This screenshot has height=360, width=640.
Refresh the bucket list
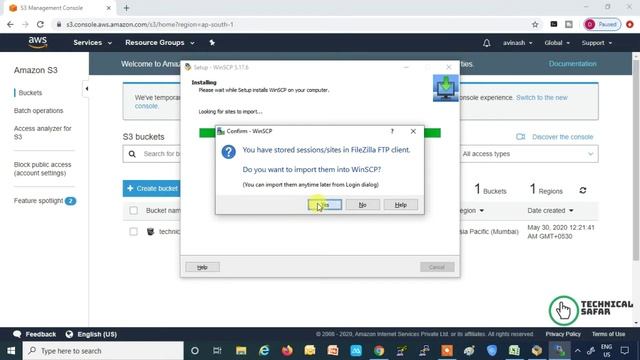pyautogui.click(x=583, y=190)
